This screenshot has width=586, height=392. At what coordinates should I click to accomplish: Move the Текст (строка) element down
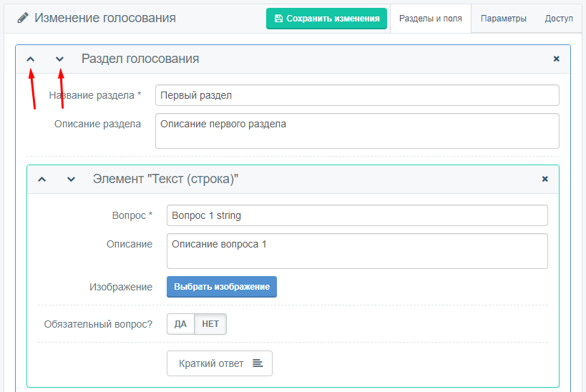tap(71, 180)
